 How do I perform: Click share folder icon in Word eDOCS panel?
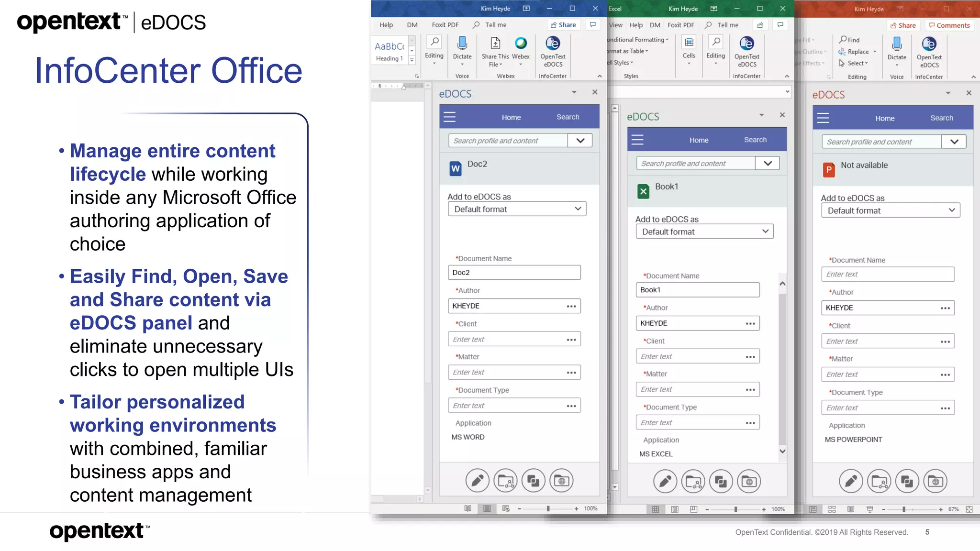(x=505, y=481)
